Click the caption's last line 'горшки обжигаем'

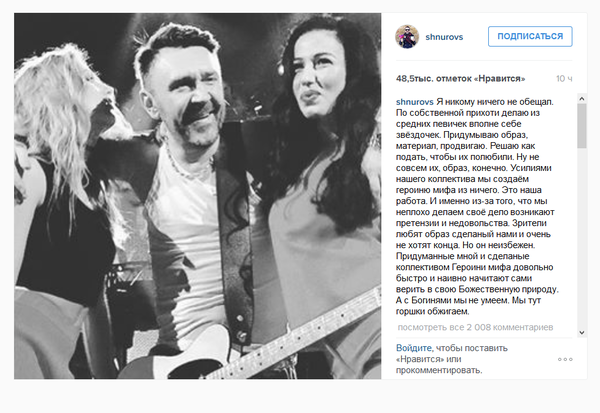click(x=432, y=312)
